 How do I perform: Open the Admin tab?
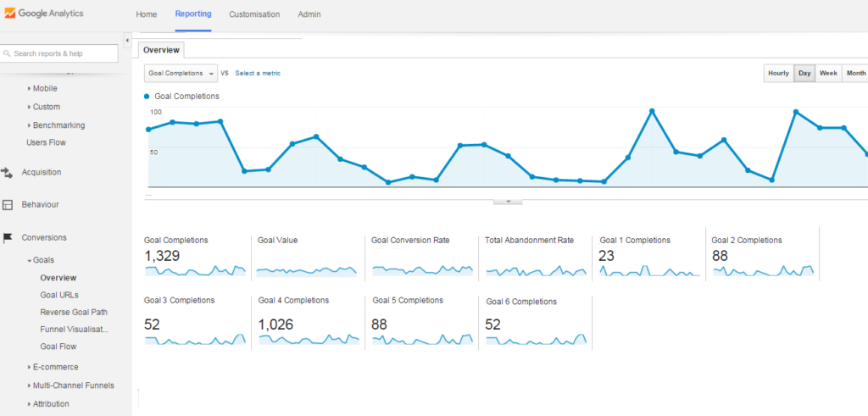(309, 14)
